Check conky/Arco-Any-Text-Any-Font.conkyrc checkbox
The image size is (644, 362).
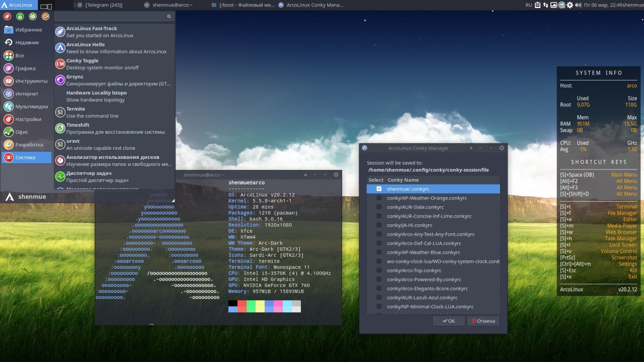point(379,234)
